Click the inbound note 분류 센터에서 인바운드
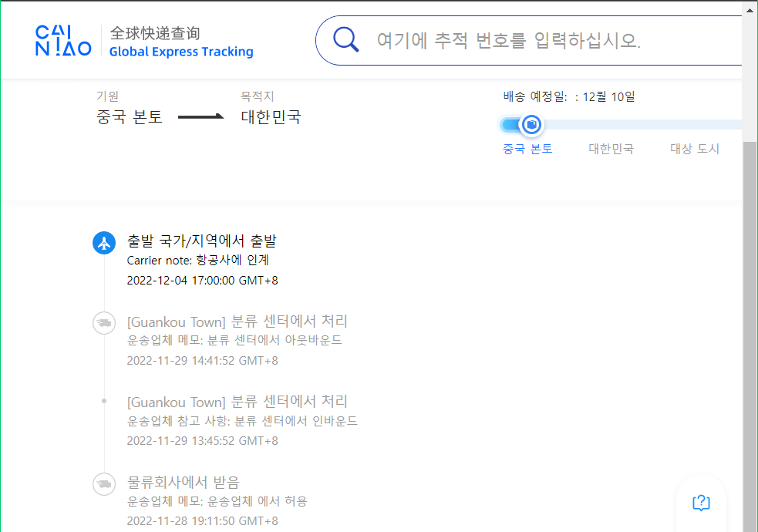The width and height of the screenshot is (758, 532). click(242, 421)
